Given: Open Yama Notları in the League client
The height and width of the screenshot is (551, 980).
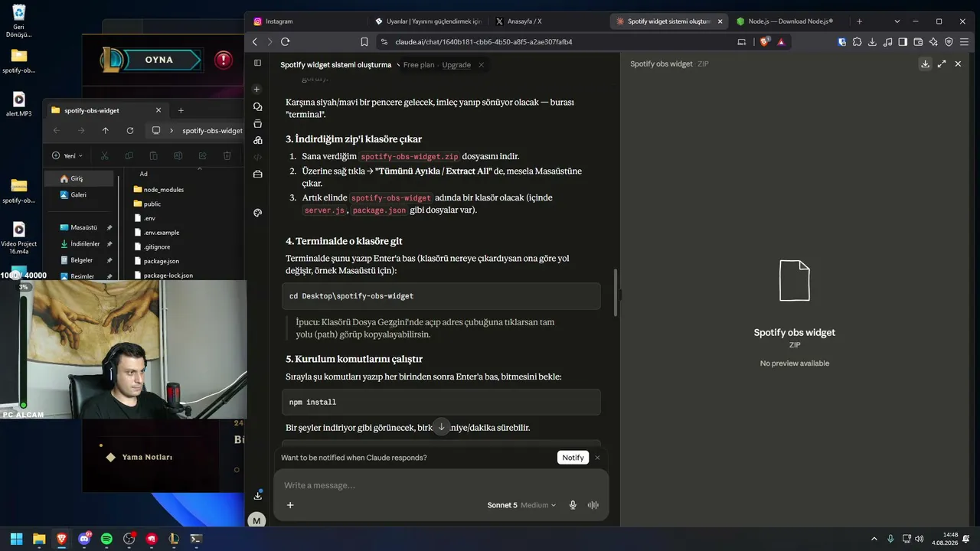Looking at the screenshot, I should click(x=147, y=457).
